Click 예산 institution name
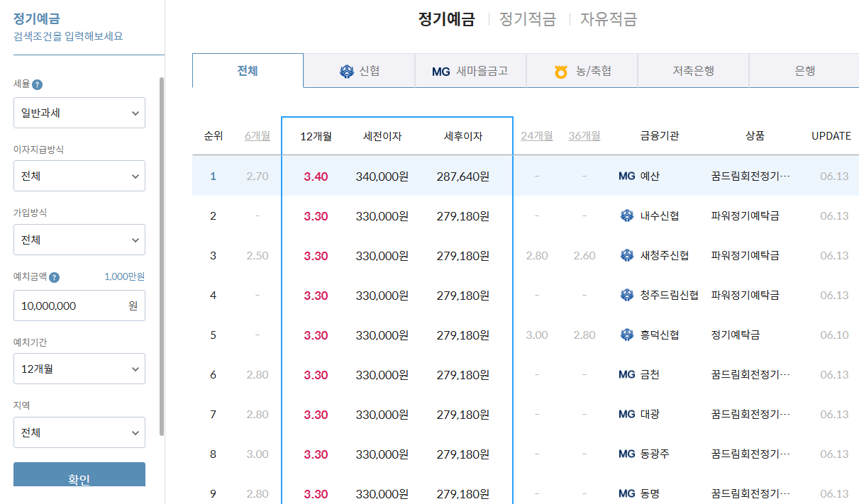 (650, 176)
